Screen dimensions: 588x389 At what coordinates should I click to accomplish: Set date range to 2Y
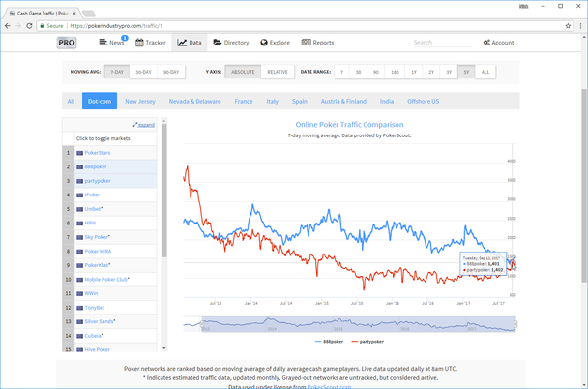pos(431,72)
